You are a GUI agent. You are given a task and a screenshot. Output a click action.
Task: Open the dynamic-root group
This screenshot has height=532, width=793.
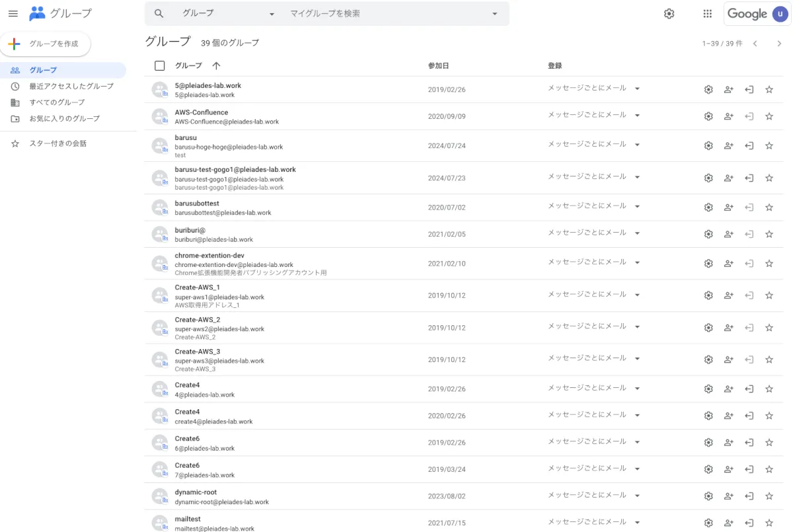[x=196, y=492]
